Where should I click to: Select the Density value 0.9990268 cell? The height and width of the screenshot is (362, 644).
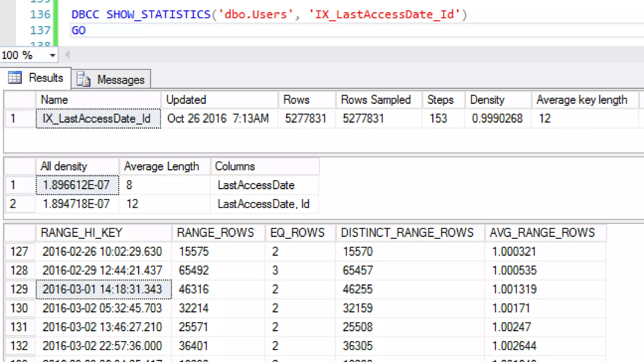497,118
